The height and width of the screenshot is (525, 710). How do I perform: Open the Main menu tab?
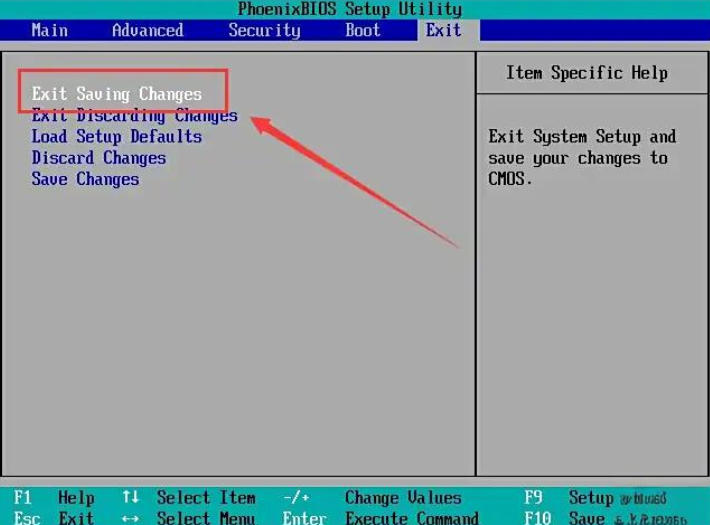click(49, 30)
